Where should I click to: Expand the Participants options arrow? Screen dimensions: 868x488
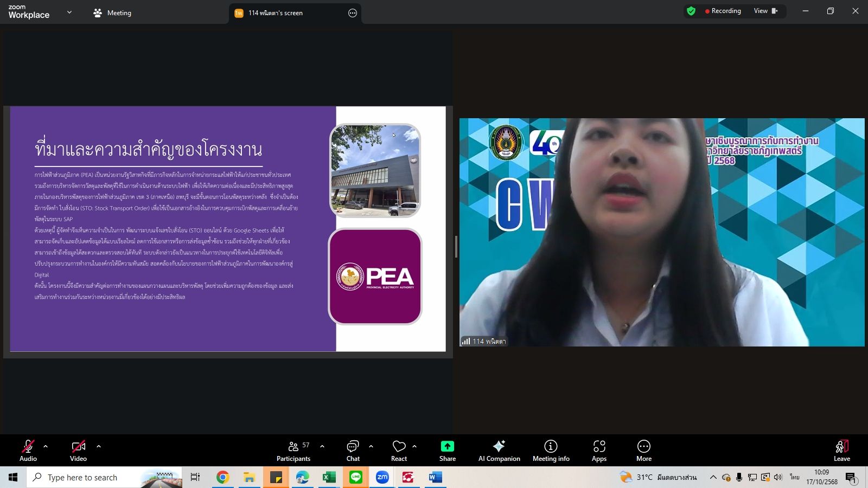[322, 446]
